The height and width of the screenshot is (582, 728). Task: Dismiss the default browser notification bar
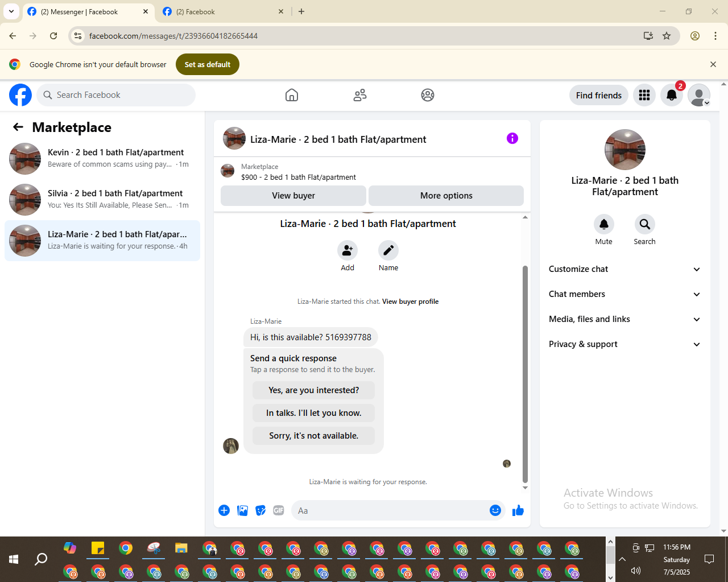713,64
